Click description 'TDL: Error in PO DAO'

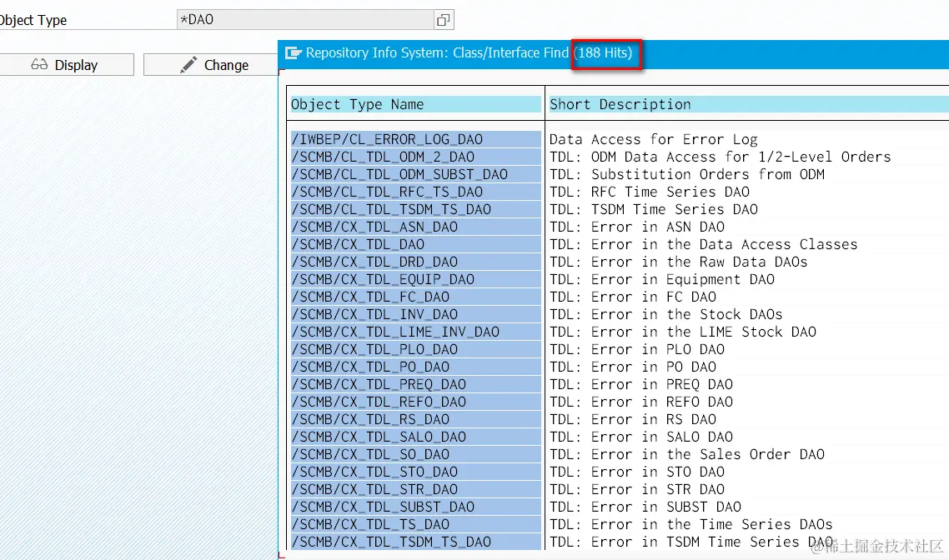pos(632,367)
